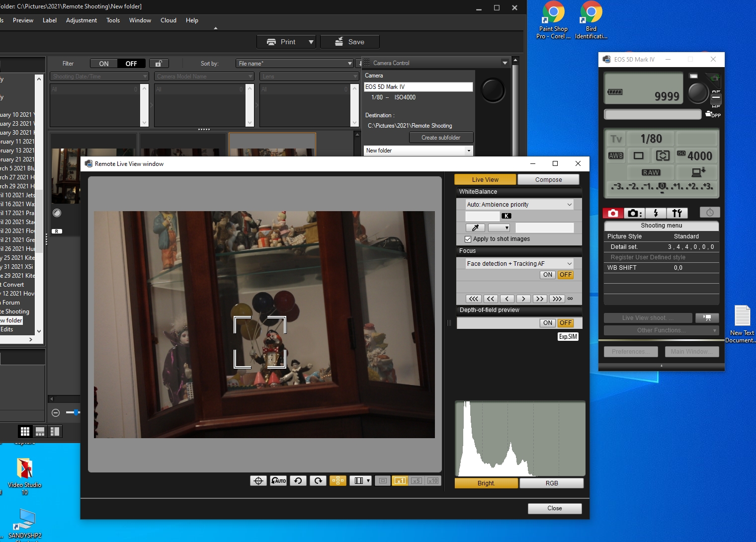Image resolution: width=756 pixels, height=542 pixels.
Task: Select the x5 magnification icon
Action: pos(417,480)
